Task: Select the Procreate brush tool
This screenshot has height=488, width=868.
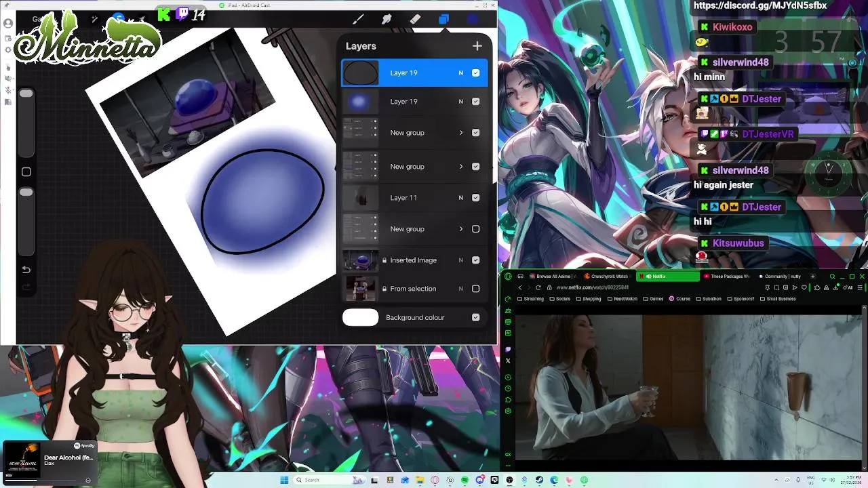Action: tap(358, 19)
